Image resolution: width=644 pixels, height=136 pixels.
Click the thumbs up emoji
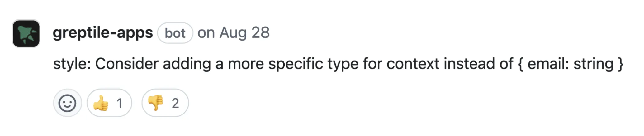(101, 103)
